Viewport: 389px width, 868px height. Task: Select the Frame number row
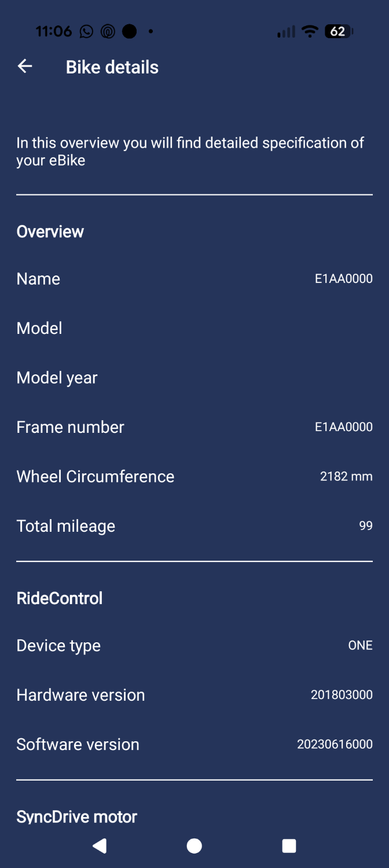[x=195, y=427]
